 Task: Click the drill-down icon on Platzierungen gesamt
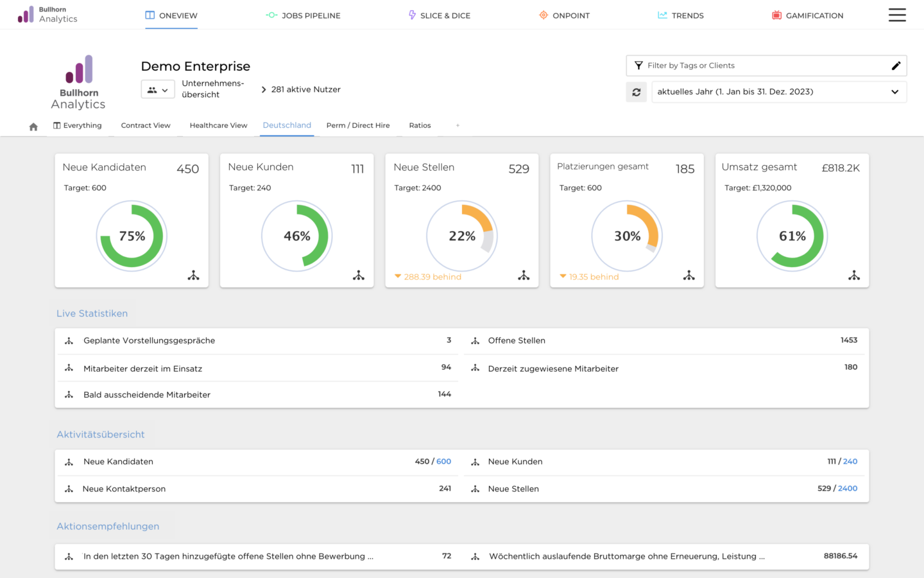tap(689, 275)
